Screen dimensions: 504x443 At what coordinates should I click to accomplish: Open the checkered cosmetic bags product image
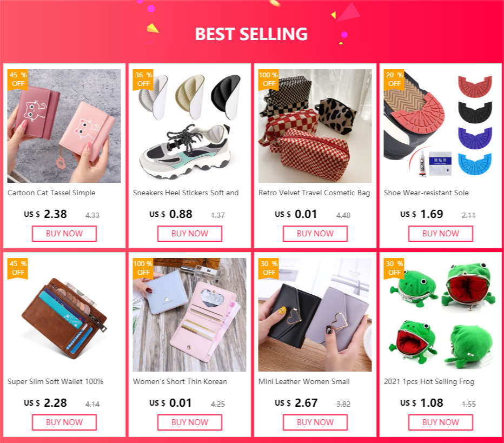click(x=315, y=126)
